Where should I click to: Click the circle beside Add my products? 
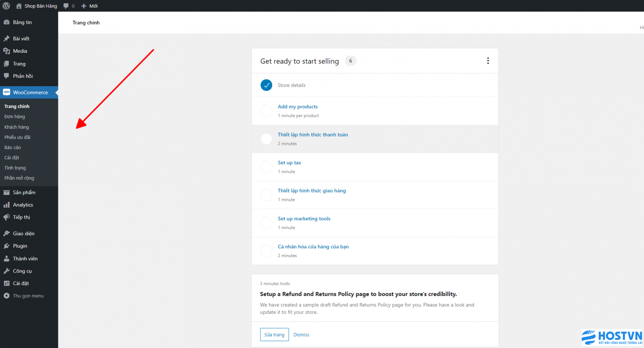(x=266, y=111)
